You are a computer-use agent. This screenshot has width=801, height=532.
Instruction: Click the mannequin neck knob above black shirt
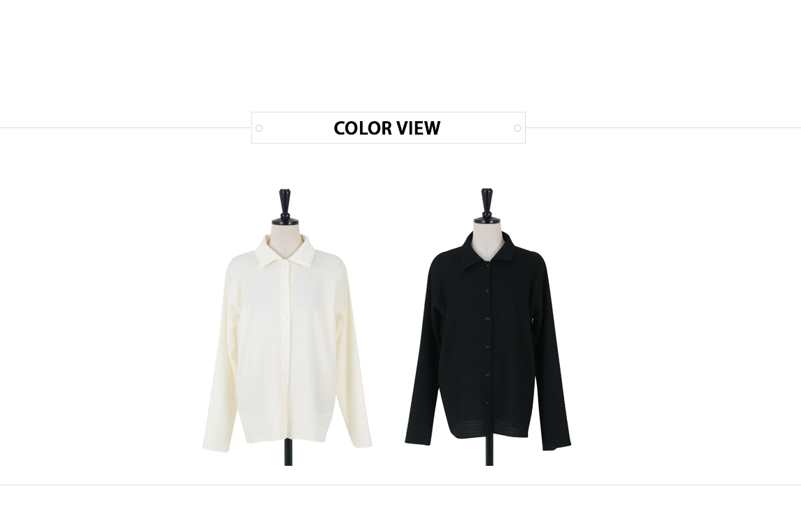coord(487,206)
